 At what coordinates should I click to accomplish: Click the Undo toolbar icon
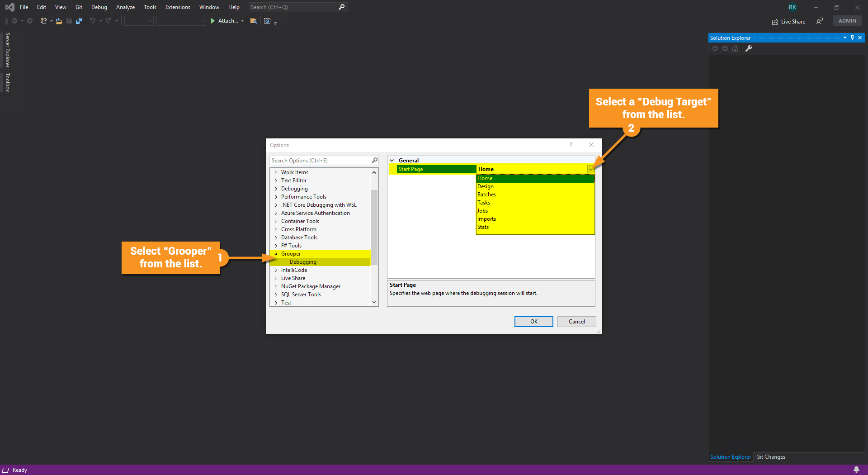coord(93,21)
